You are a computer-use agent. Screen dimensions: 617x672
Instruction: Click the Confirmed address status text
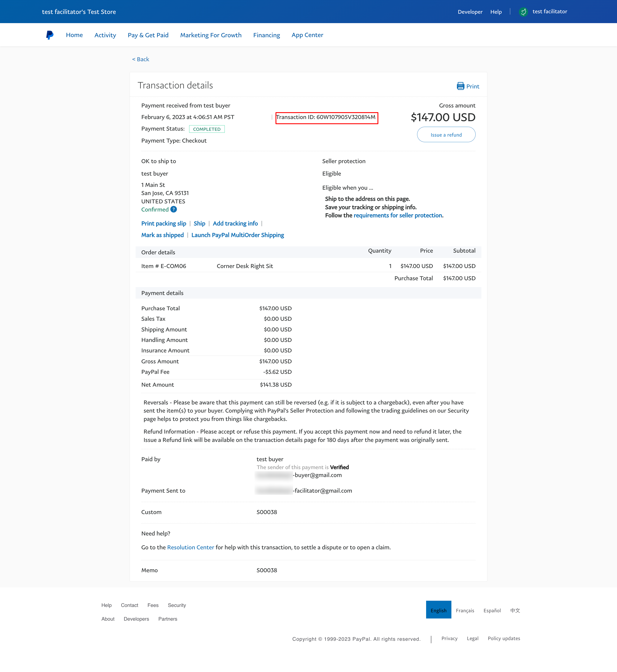[x=155, y=209]
